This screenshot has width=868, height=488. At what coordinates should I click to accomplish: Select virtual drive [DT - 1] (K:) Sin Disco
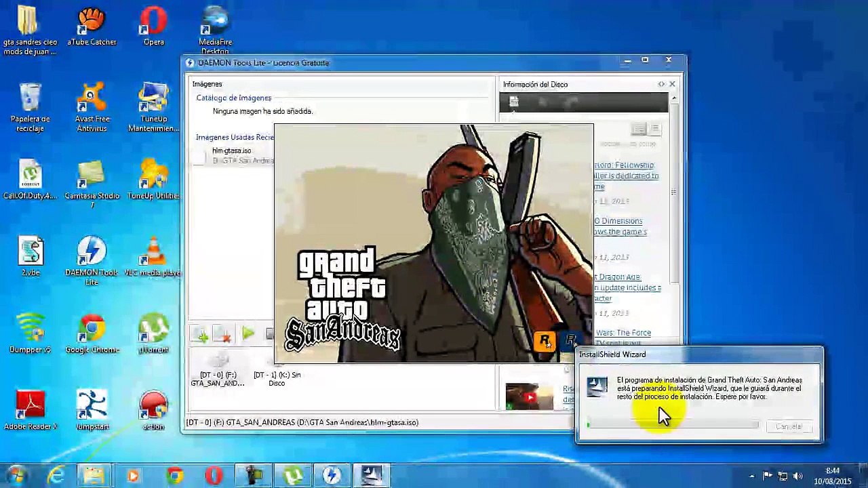click(277, 371)
